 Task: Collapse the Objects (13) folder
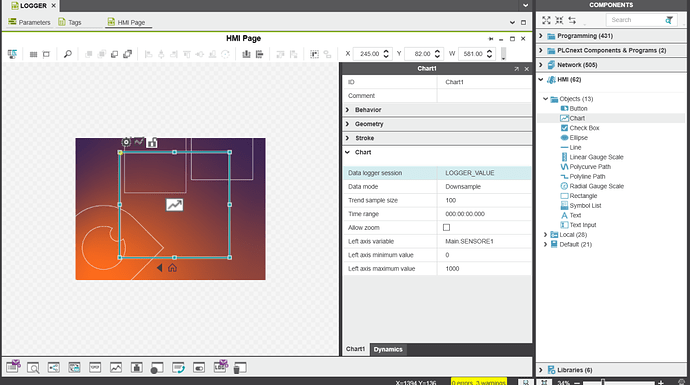tap(546, 99)
